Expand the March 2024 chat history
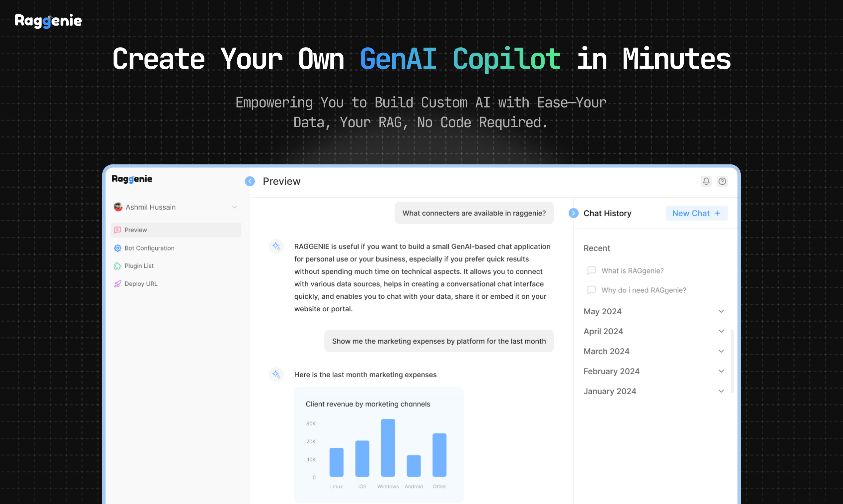This screenshot has height=504, width=843. pyautogui.click(x=721, y=351)
